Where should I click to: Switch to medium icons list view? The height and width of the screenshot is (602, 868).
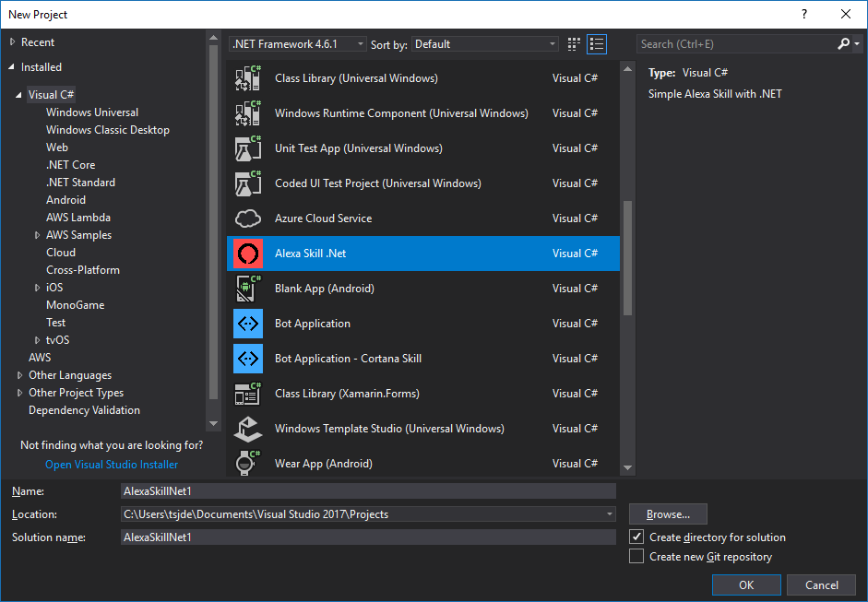click(597, 44)
